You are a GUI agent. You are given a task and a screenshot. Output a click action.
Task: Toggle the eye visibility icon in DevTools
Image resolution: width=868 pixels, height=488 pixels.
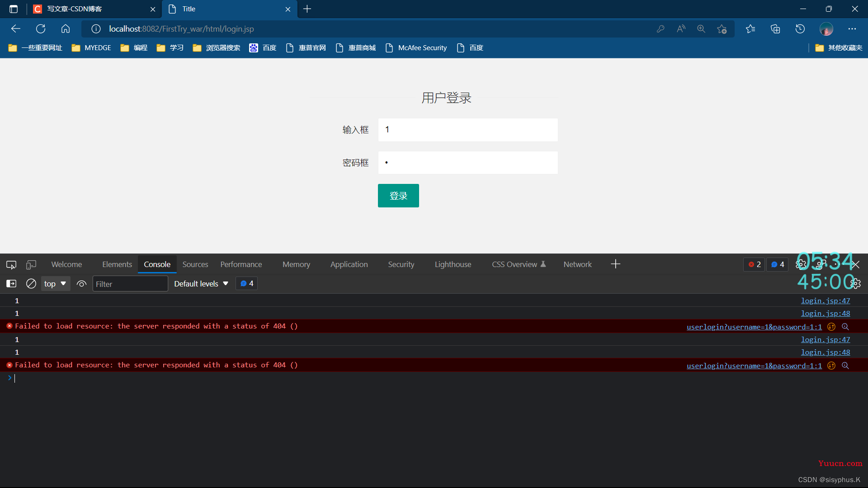[x=81, y=284]
